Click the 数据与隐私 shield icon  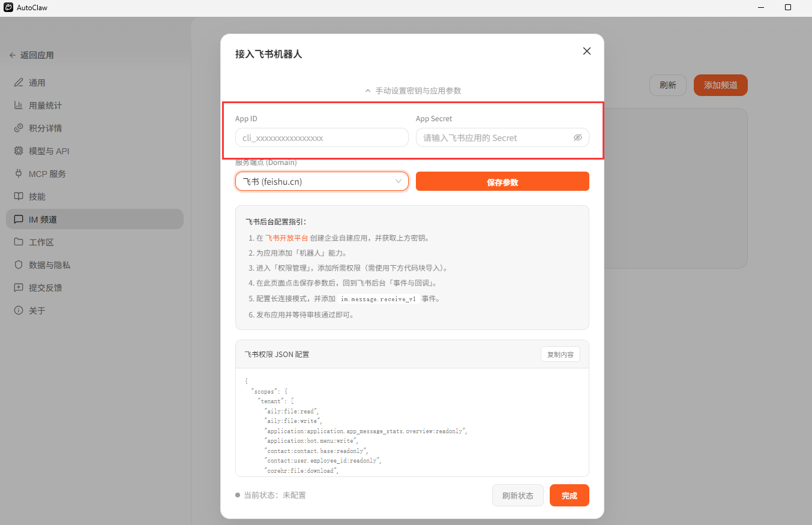[x=19, y=265]
